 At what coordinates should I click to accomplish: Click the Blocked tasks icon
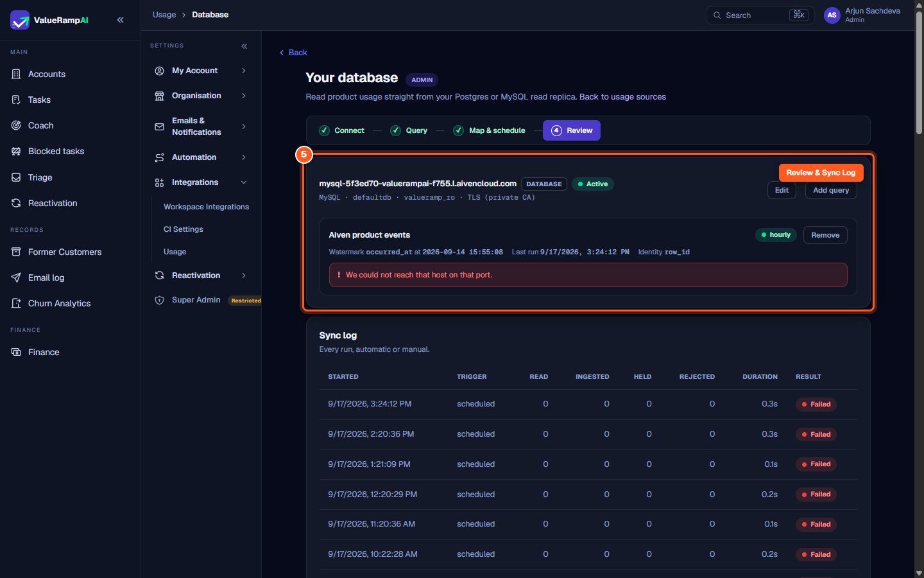pyautogui.click(x=16, y=151)
